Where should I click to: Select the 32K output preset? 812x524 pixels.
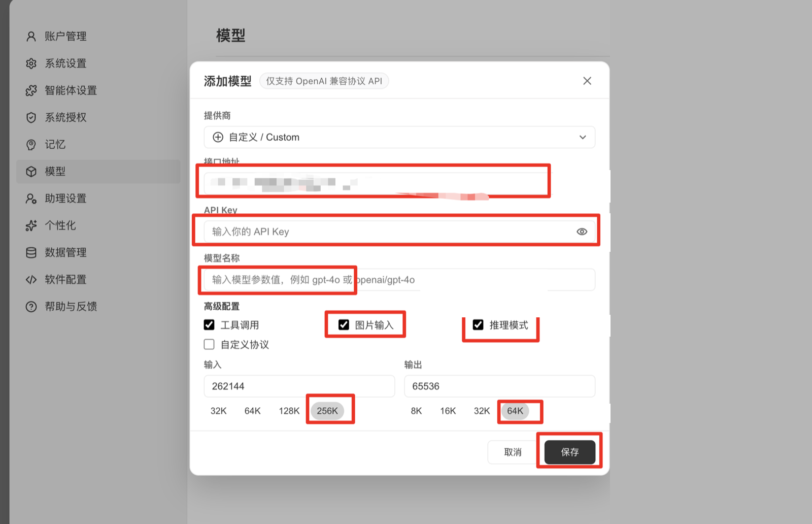pyautogui.click(x=482, y=411)
